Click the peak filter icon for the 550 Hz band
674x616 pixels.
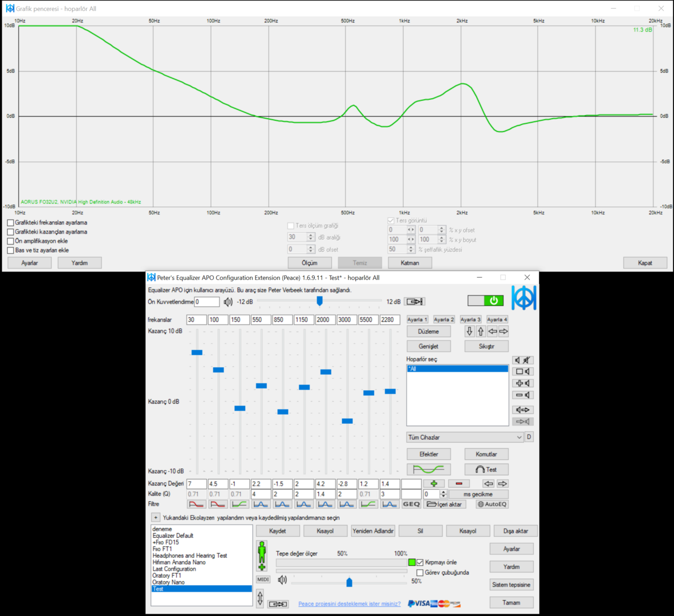tap(261, 504)
